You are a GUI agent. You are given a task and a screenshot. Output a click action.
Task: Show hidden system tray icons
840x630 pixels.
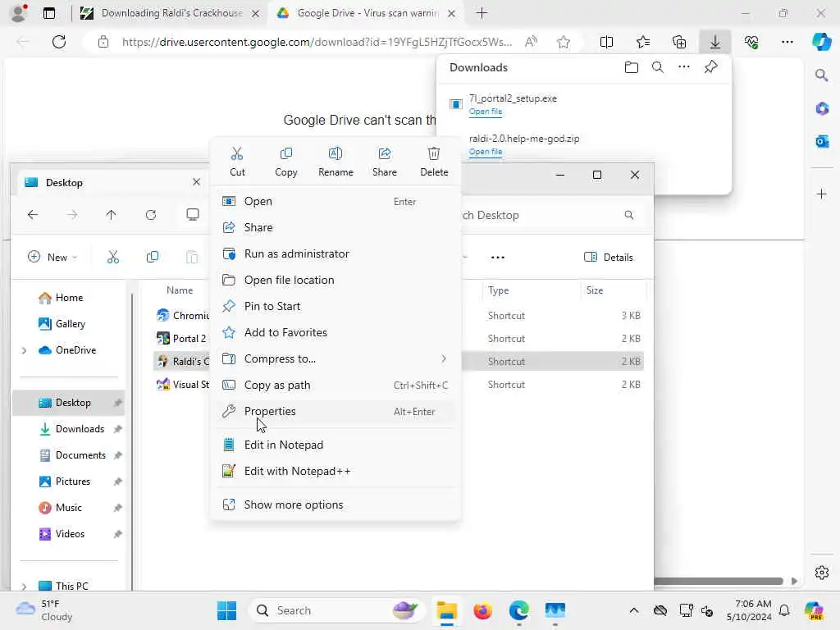[x=634, y=610]
